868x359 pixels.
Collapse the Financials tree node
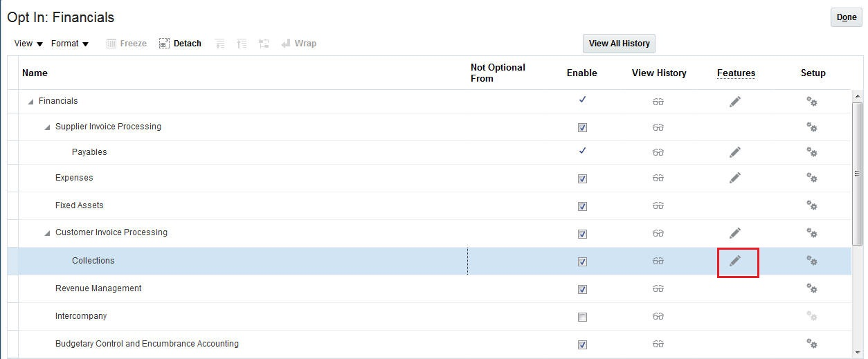[x=30, y=102]
